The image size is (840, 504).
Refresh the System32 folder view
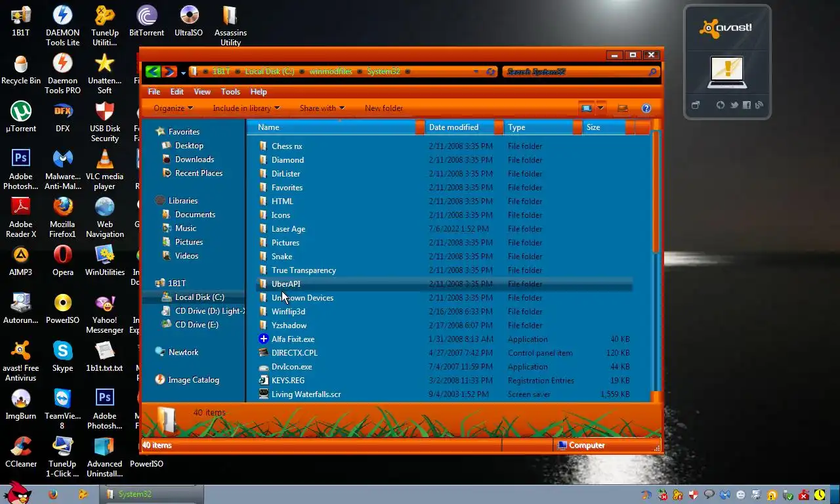490,72
